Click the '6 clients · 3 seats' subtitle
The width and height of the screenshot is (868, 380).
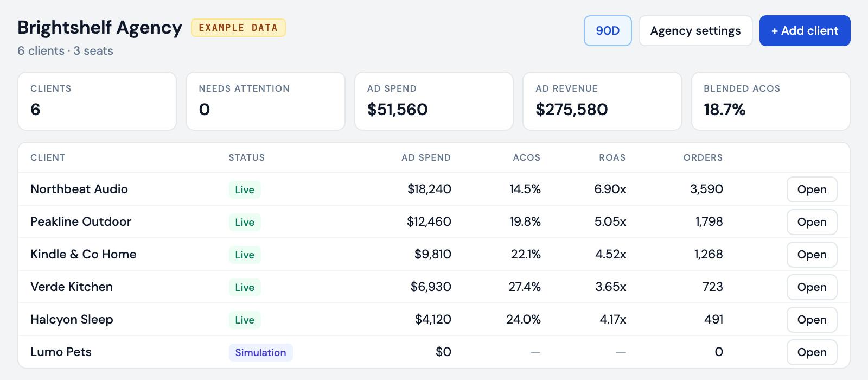pyautogui.click(x=65, y=51)
